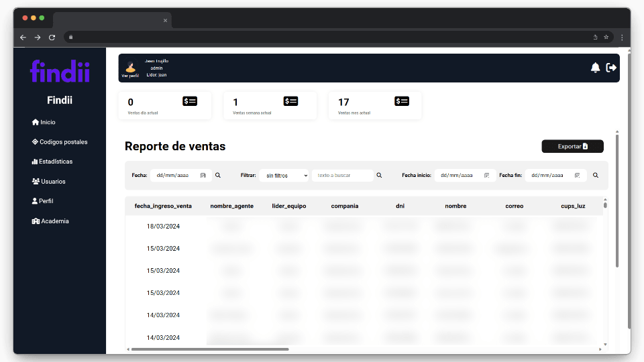Click the findii logo
Image resolution: width=644 pixels, height=362 pixels.
tap(60, 71)
